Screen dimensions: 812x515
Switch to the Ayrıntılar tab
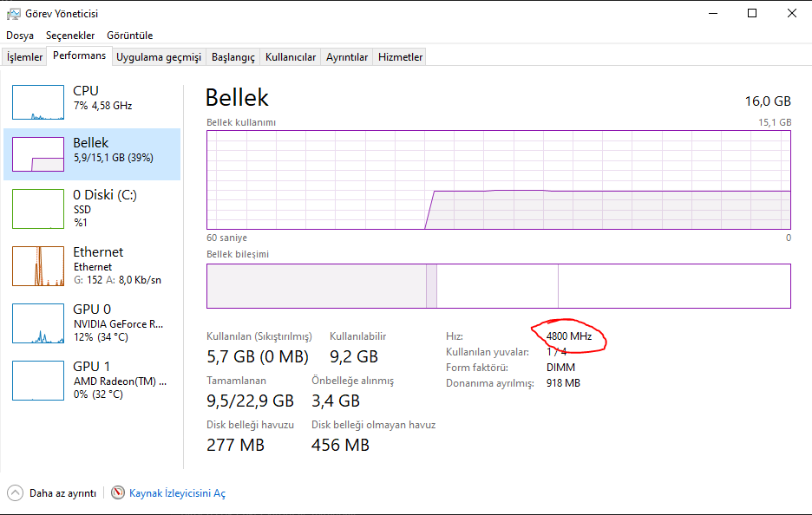click(x=347, y=57)
